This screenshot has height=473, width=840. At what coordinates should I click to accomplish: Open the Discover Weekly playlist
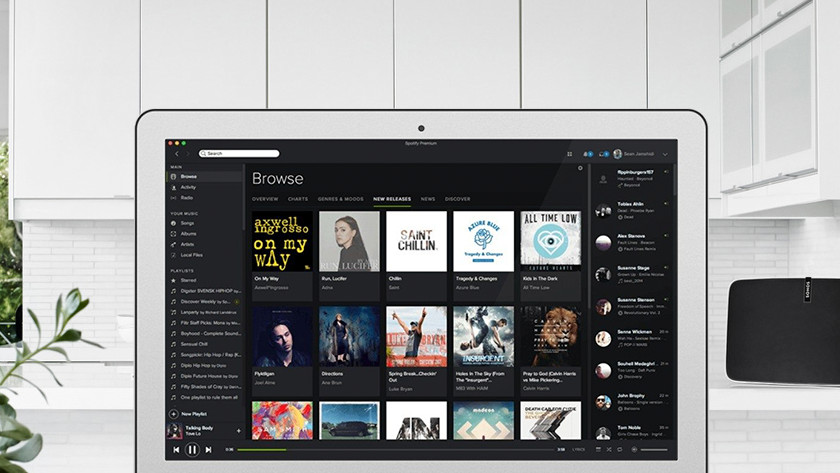click(206, 302)
